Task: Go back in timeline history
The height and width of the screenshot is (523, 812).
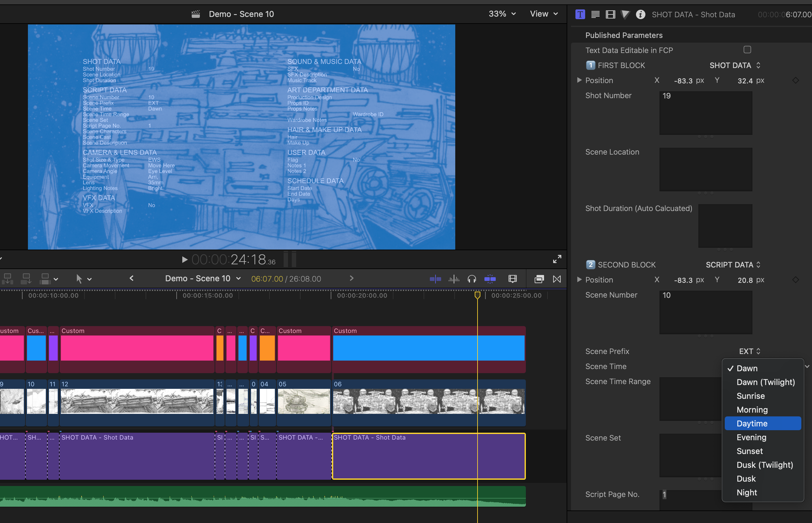Action: (131, 278)
